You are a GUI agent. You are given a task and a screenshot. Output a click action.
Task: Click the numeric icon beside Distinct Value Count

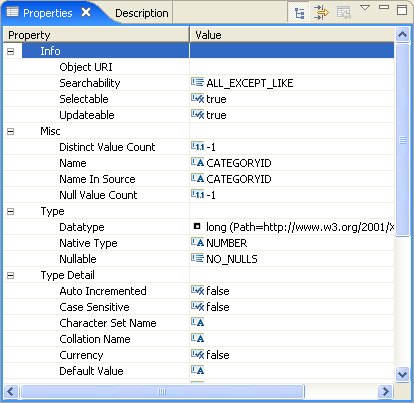point(197,146)
